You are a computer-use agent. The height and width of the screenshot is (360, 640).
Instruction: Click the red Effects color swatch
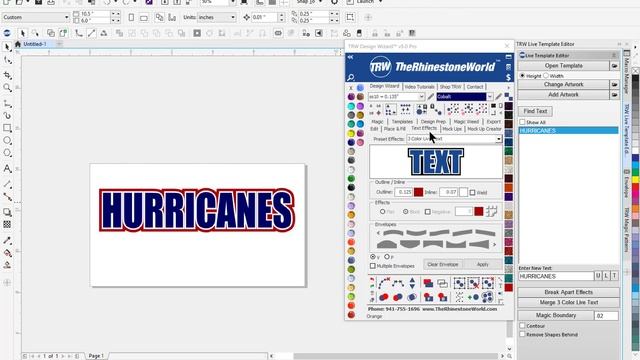pyautogui.click(x=479, y=211)
